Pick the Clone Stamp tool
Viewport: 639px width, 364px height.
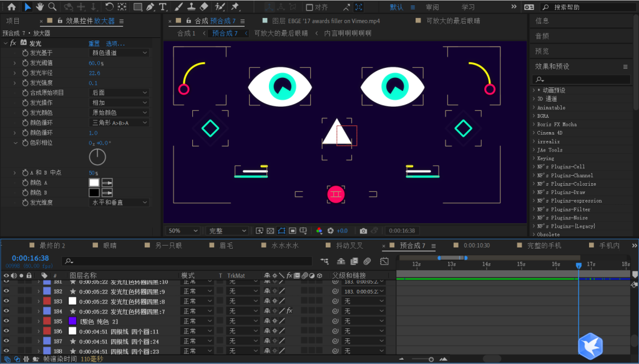191,7
